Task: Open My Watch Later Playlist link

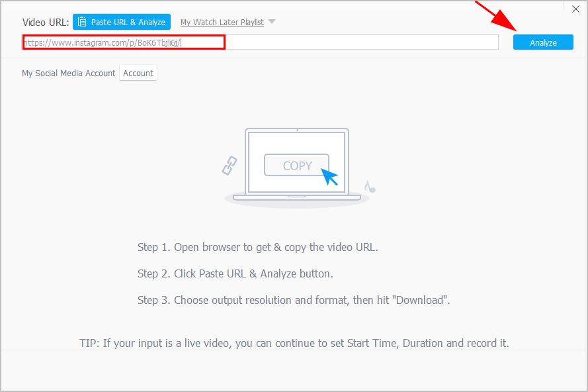Action: (222, 23)
